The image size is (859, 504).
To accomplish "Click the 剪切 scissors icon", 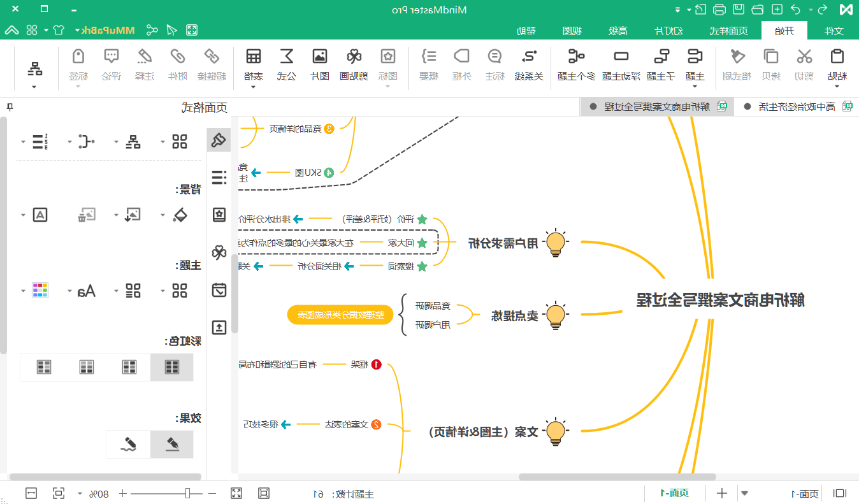I will tap(804, 57).
